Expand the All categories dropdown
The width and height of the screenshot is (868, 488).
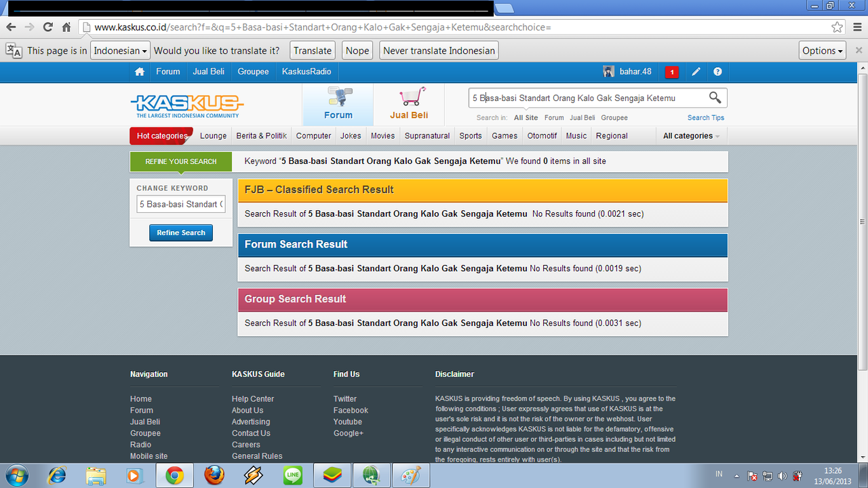(691, 136)
